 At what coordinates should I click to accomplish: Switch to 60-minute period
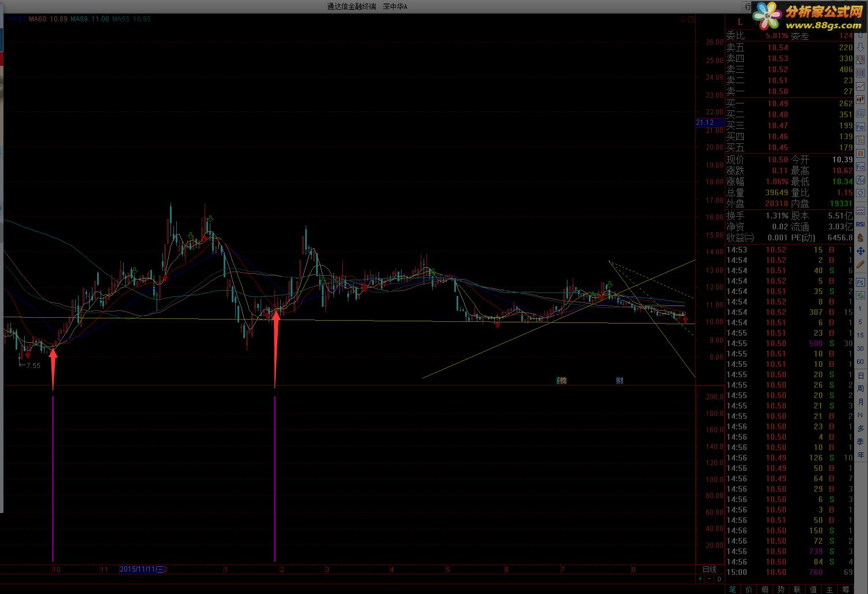click(860, 362)
